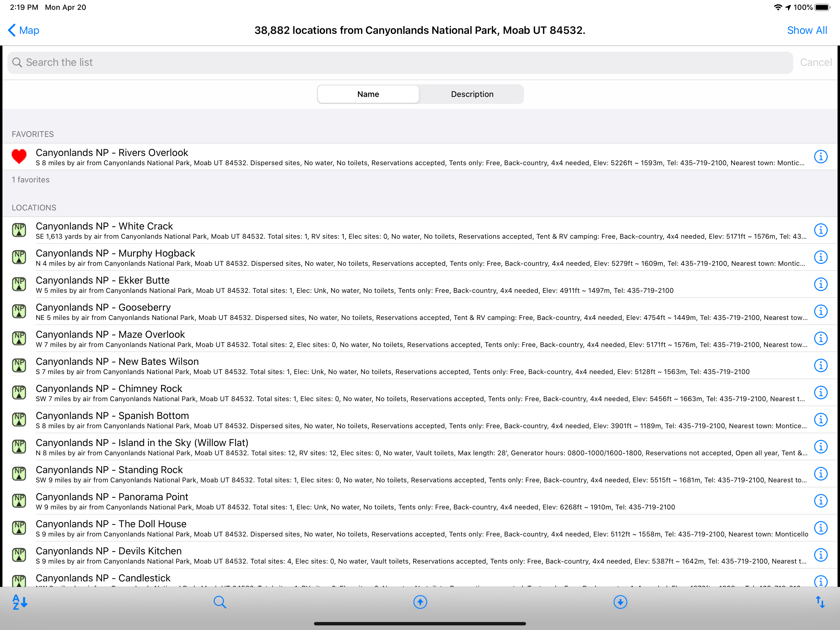This screenshot has width=840, height=630.
Task: Tap Cancel next to the search field
Action: 815,62
